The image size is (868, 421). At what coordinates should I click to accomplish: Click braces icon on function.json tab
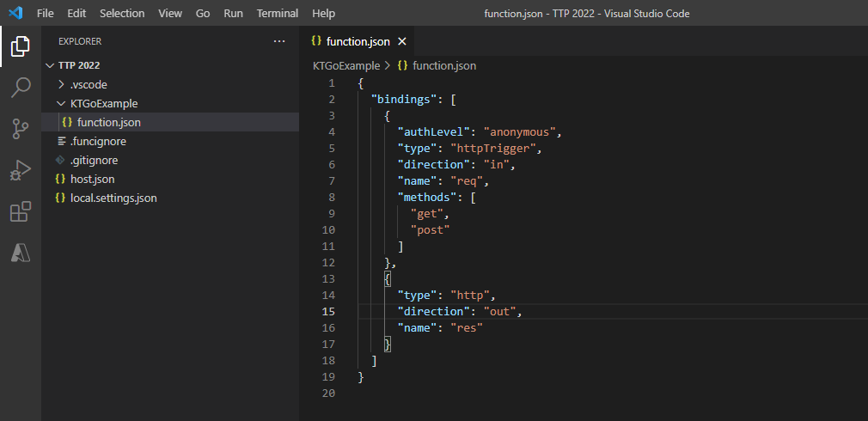click(x=316, y=41)
